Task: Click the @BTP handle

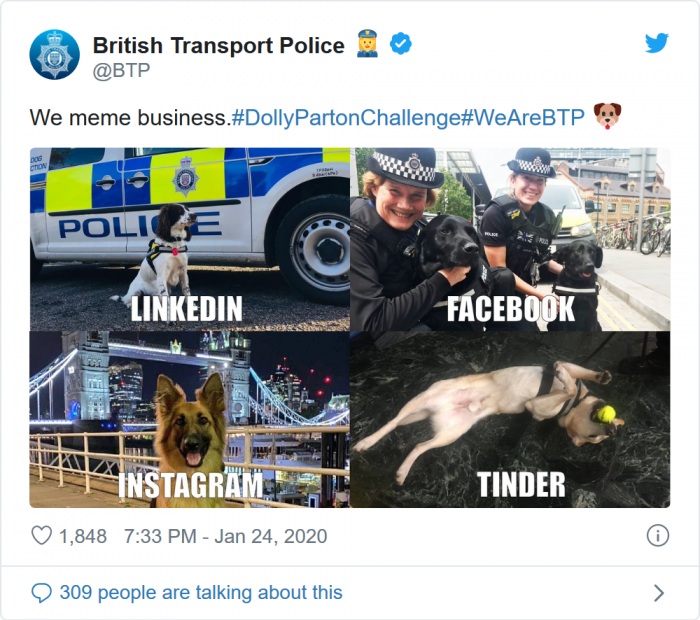Action: (x=121, y=70)
